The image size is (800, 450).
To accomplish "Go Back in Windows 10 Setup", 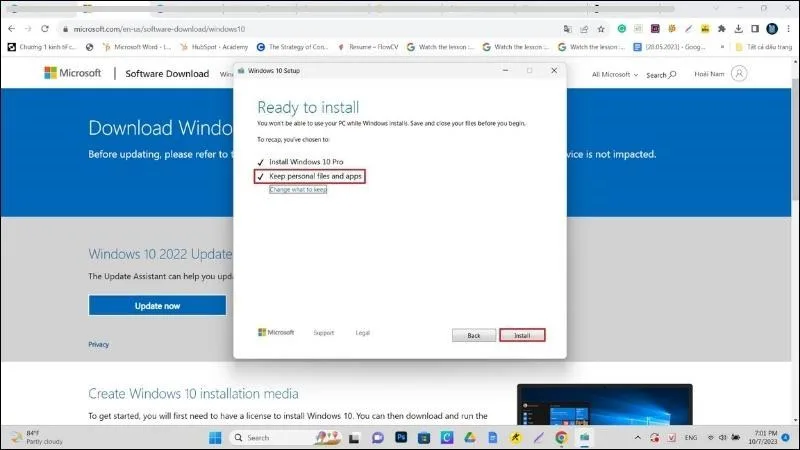I will click(x=473, y=335).
